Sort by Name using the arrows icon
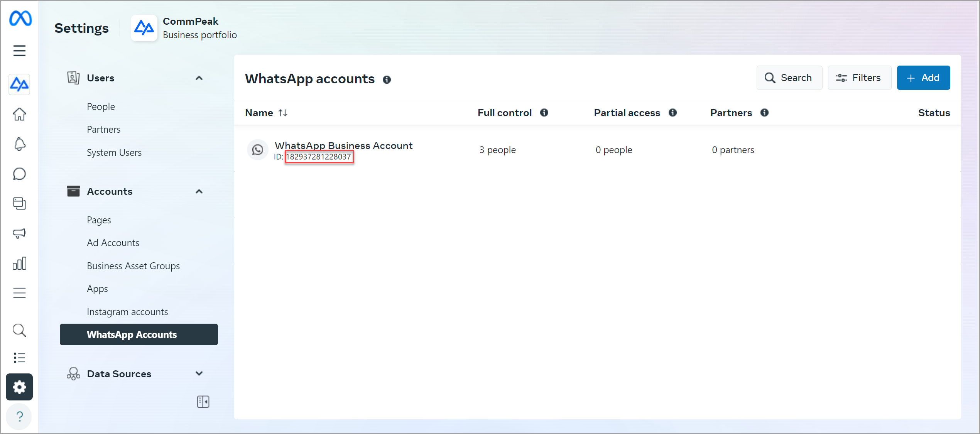980x434 pixels. click(283, 113)
